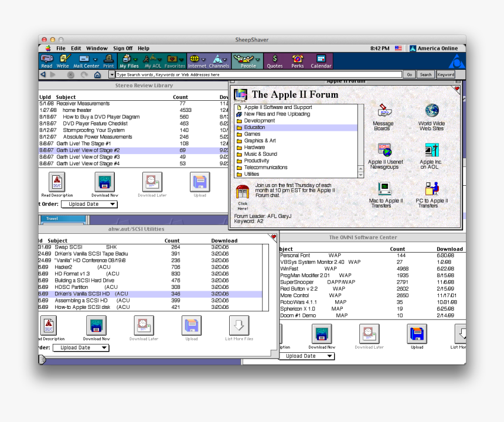Screen dimensions: 504x422
Task: Select Education folder in Apple II Forum
Action: pyautogui.click(x=297, y=128)
